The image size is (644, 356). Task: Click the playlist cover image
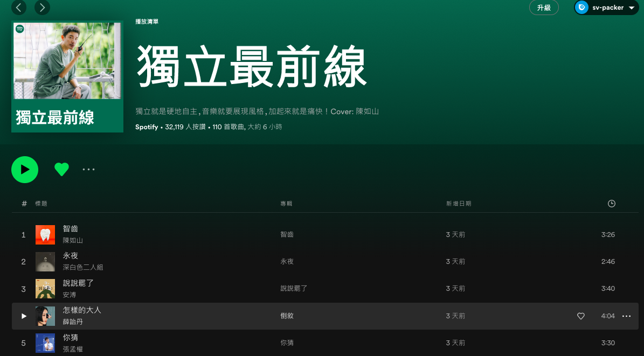click(x=67, y=76)
